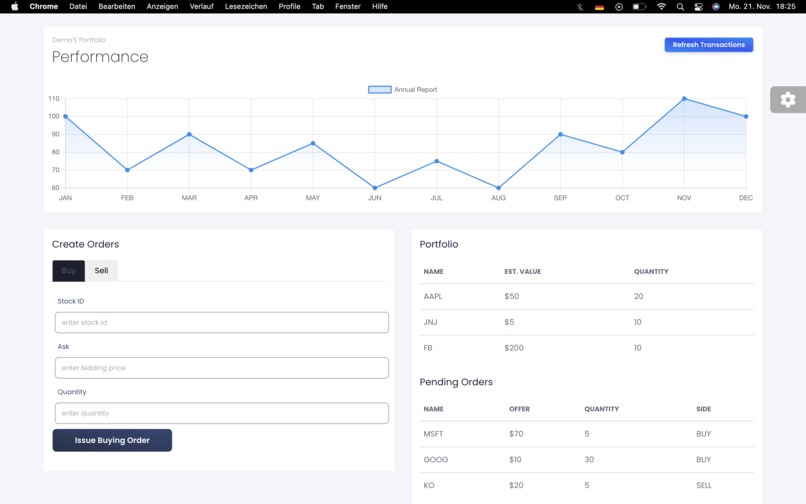
Task: Click the play circle menu bar icon
Action: pyautogui.click(x=619, y=7)
